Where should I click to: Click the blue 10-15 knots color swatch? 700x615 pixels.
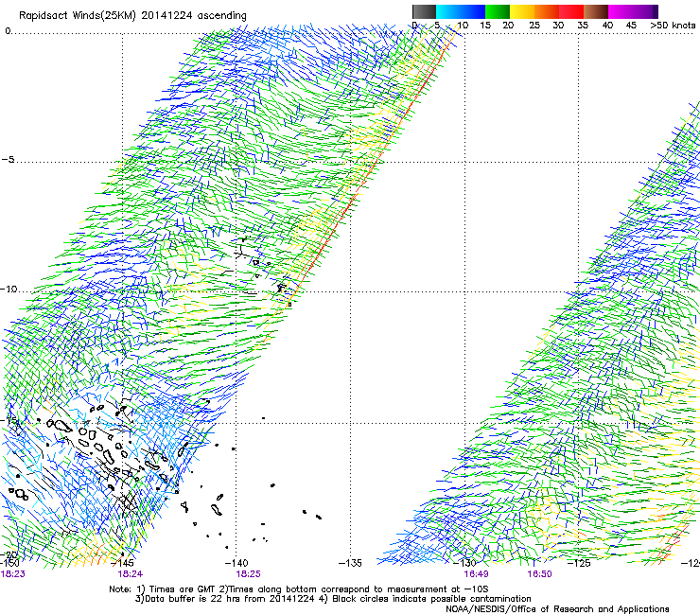pyautogui.click(x=473, y=11)
